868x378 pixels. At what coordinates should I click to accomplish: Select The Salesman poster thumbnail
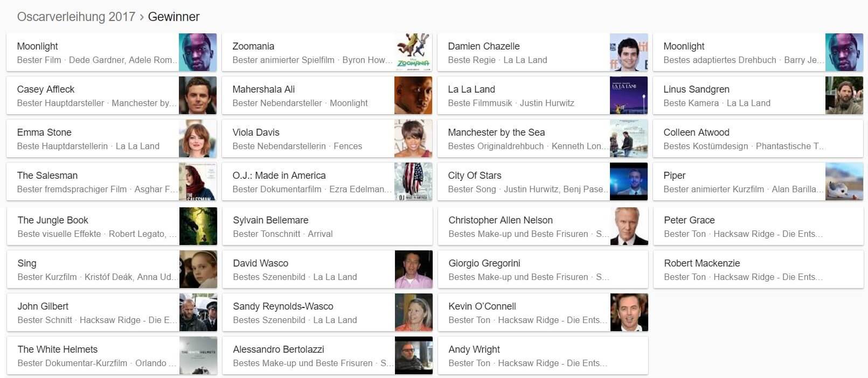click(x=198, y=181)
